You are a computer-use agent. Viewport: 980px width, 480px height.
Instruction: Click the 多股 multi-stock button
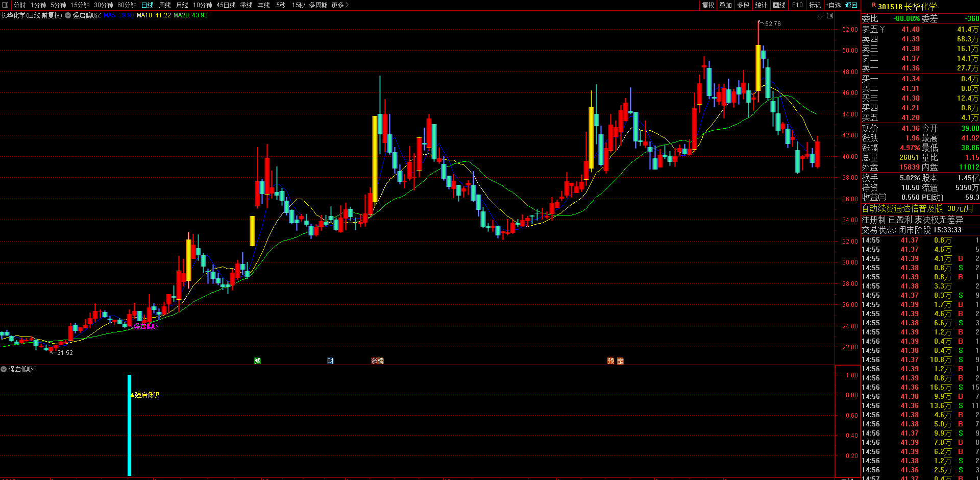click(743, 5)
